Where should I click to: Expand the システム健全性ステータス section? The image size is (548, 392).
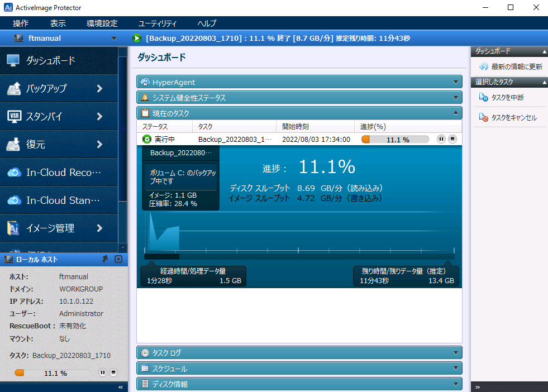(299, 98)
